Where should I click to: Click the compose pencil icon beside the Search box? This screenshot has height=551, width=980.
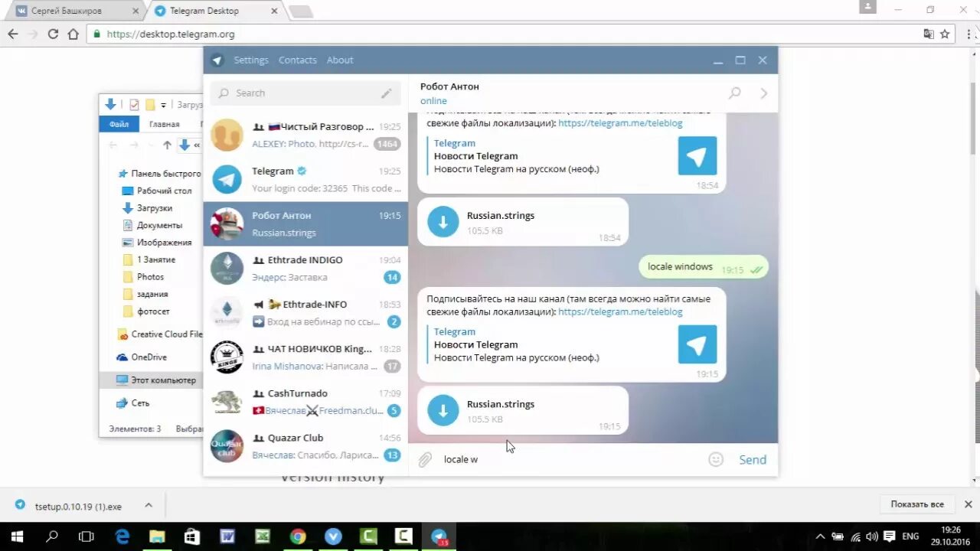point(387,93)
